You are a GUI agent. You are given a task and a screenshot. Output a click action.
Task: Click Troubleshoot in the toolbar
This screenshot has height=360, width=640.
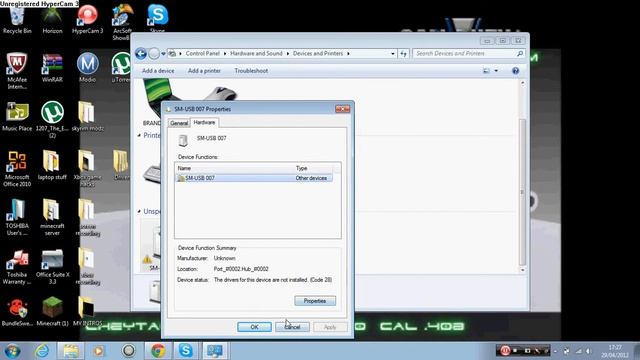pyautogui.click(x=251, y=71)
